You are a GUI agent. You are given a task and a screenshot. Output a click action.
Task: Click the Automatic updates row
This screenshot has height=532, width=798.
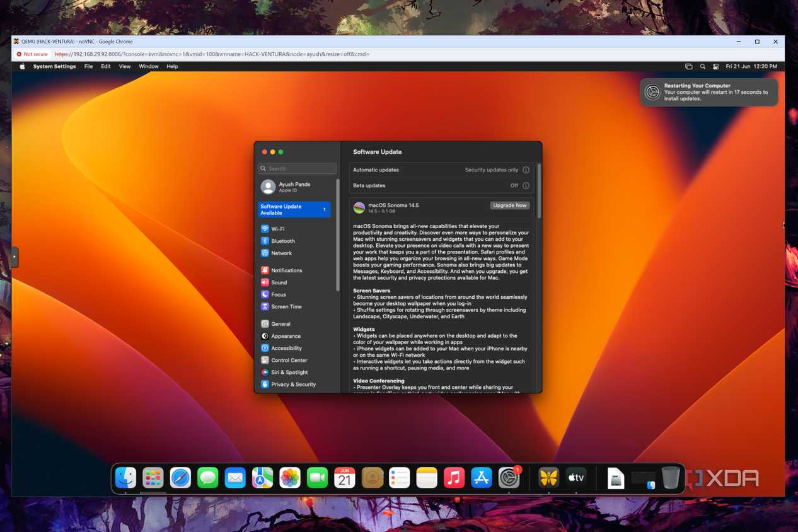tap(441, 170)
